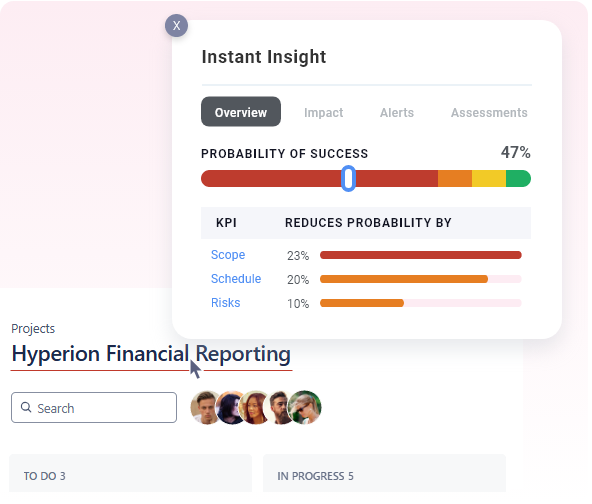Click the magnifier icon in Search box
This screenshot has width=592, height=504.
pos(26,407)
